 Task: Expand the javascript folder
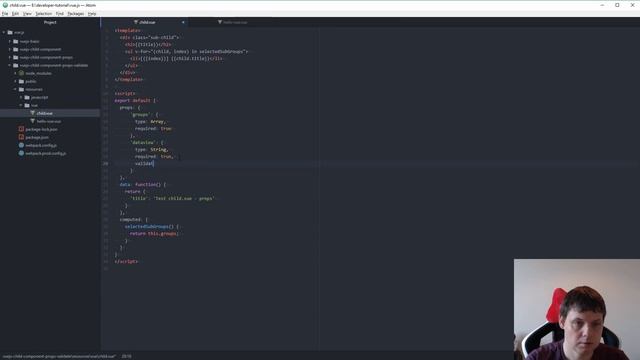(21, 97)
